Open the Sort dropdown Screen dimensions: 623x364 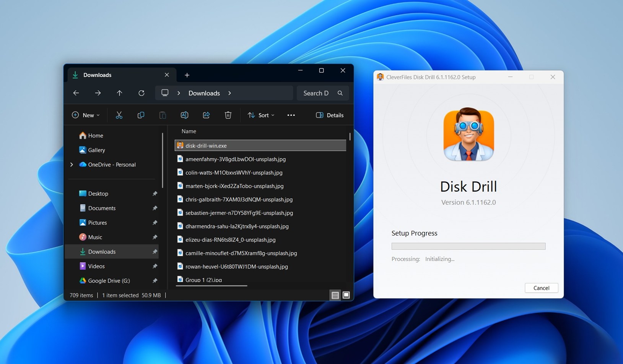point(260,115)
